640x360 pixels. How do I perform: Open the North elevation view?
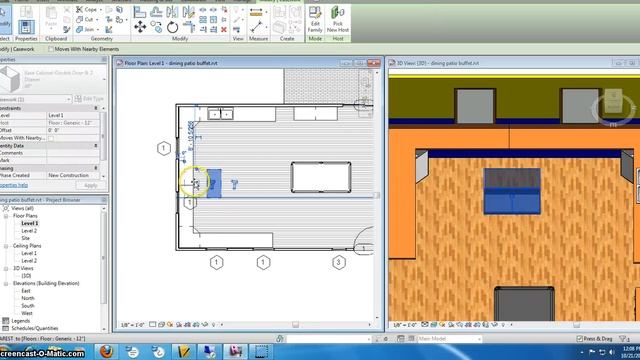click(28, 298)
